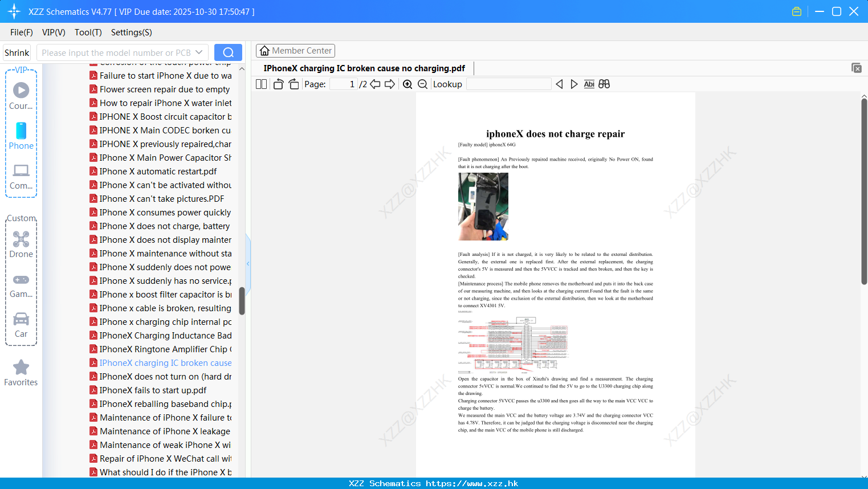Open 'IPhone x charging chip internal' file
This screenshot has width=868, height=489.
click(161, 322)
